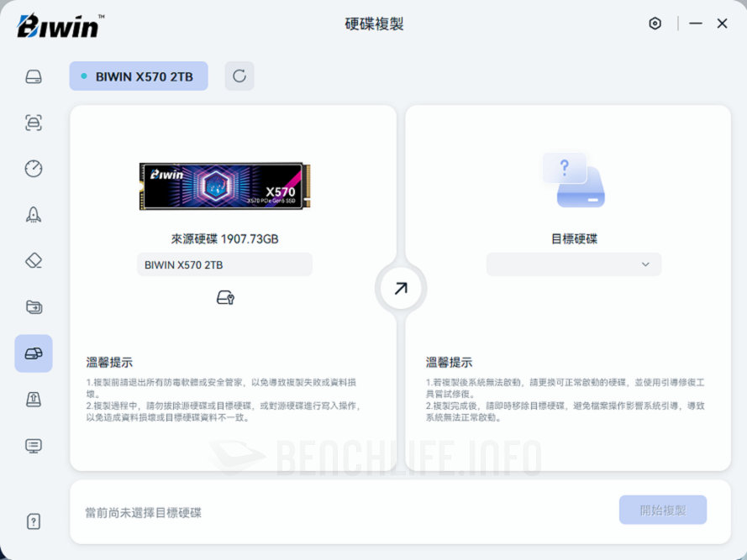Open the settings hexagon icon
Viewport: 747px width, 560px height.
point(655,24)
